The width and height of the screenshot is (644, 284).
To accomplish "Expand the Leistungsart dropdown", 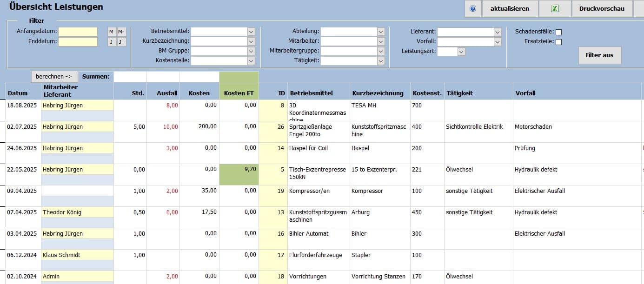I will pyautogui.click(x=461, y=52).
